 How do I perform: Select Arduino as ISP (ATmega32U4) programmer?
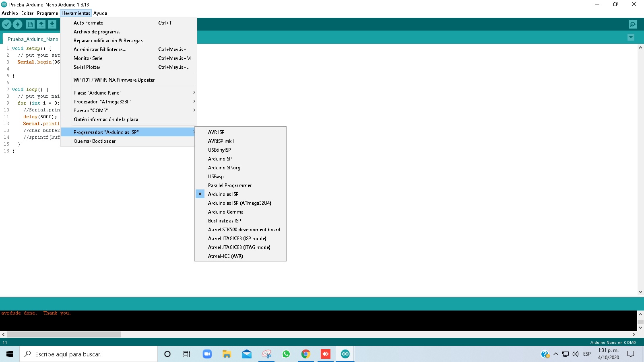240,203
